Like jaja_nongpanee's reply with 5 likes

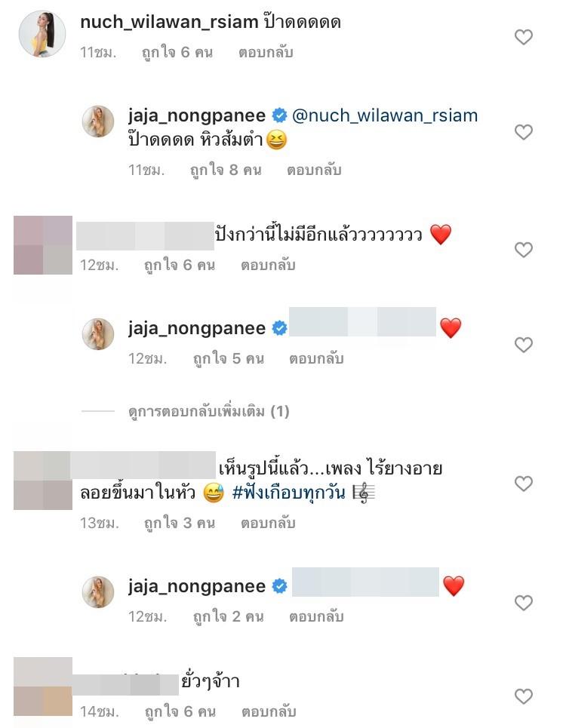click(523, 345)
